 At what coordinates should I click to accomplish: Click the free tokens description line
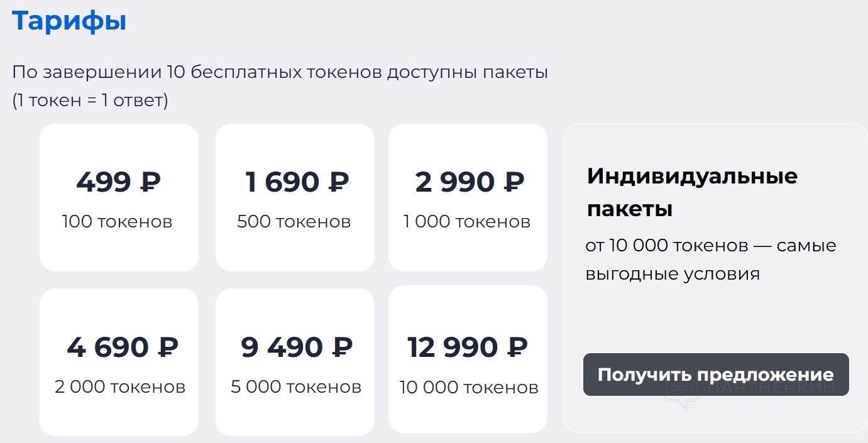click(280, 72)
